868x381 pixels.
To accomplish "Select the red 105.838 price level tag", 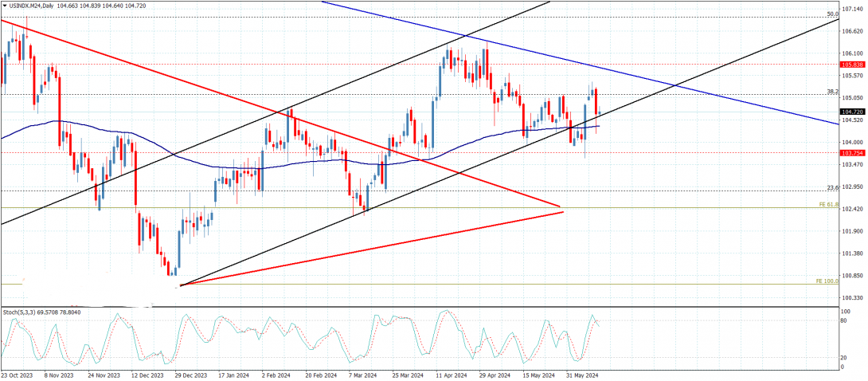I will pyautogui.click(x=853, y=65).
